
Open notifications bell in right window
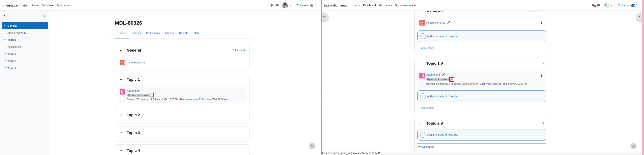(593, 5)
